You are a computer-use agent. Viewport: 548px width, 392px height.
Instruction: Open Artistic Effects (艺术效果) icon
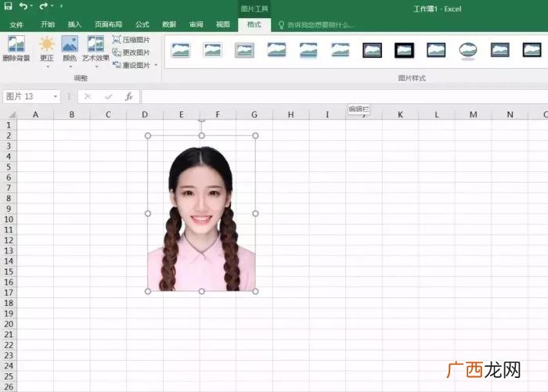point(96,45)
